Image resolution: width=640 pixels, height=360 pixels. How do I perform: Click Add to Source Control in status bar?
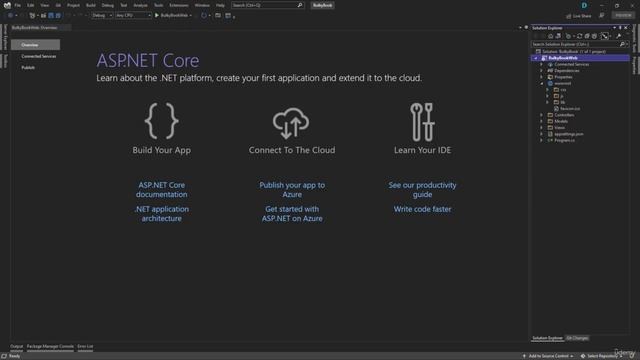click(x=549, y=356)
